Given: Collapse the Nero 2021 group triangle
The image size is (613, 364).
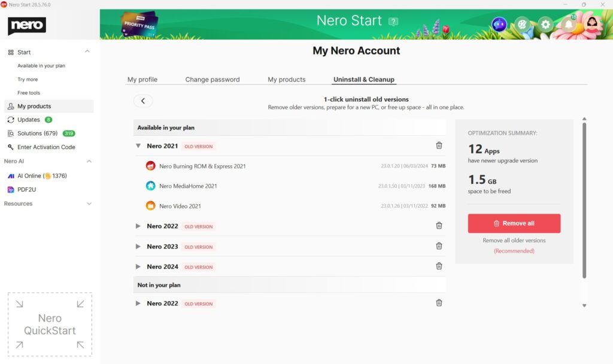Looking at the screenshot, I should 138,146.
